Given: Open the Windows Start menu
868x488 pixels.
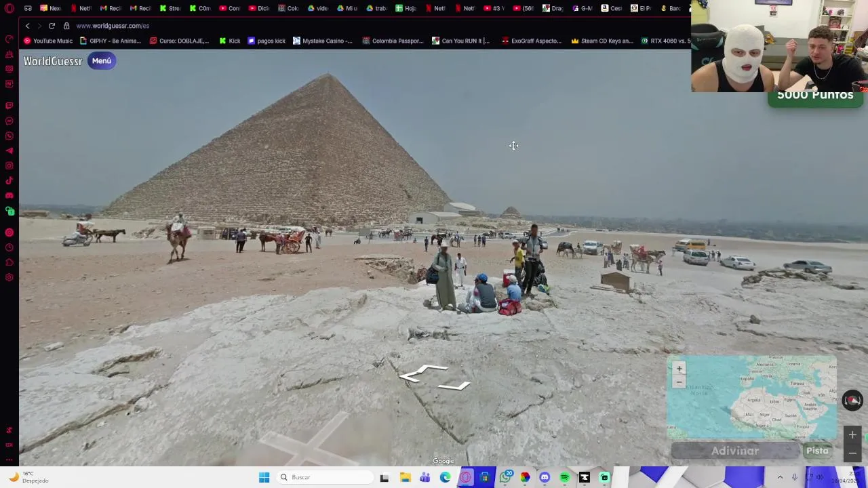Looking at the screenshot, I should 264,477.
